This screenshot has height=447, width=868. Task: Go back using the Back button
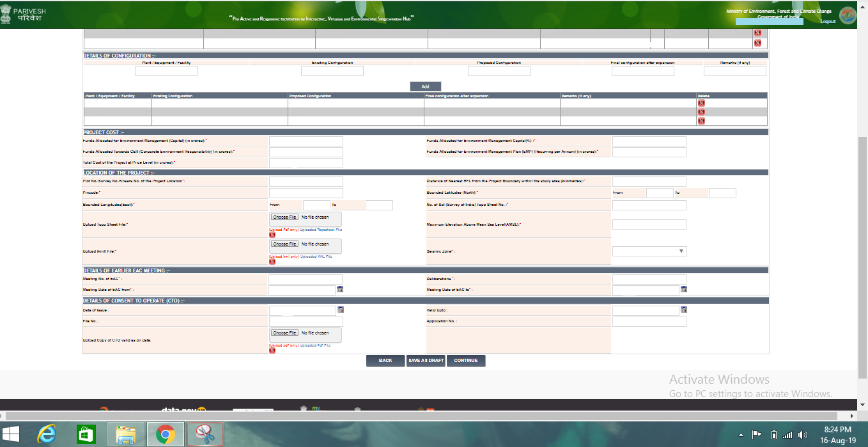pos(385,361)
